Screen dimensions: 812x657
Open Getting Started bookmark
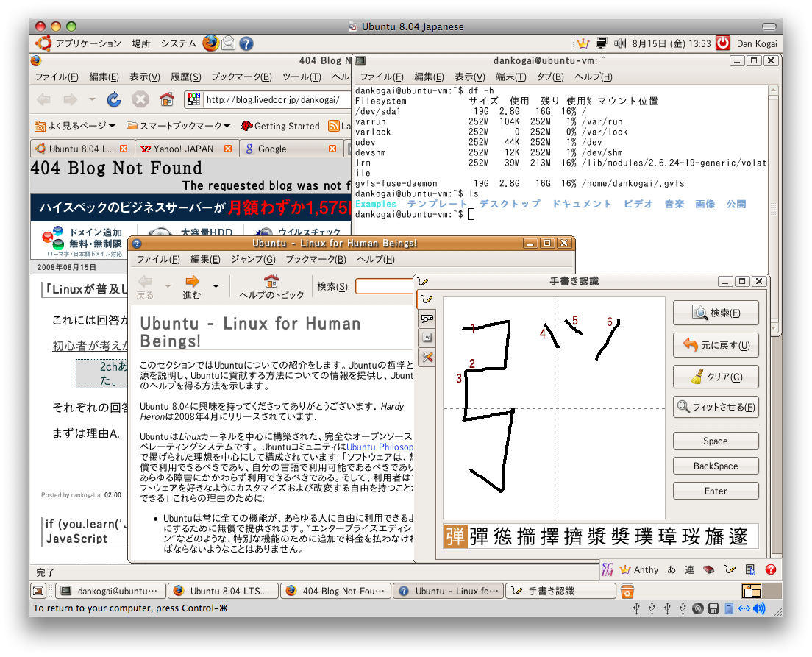[280, 126]
